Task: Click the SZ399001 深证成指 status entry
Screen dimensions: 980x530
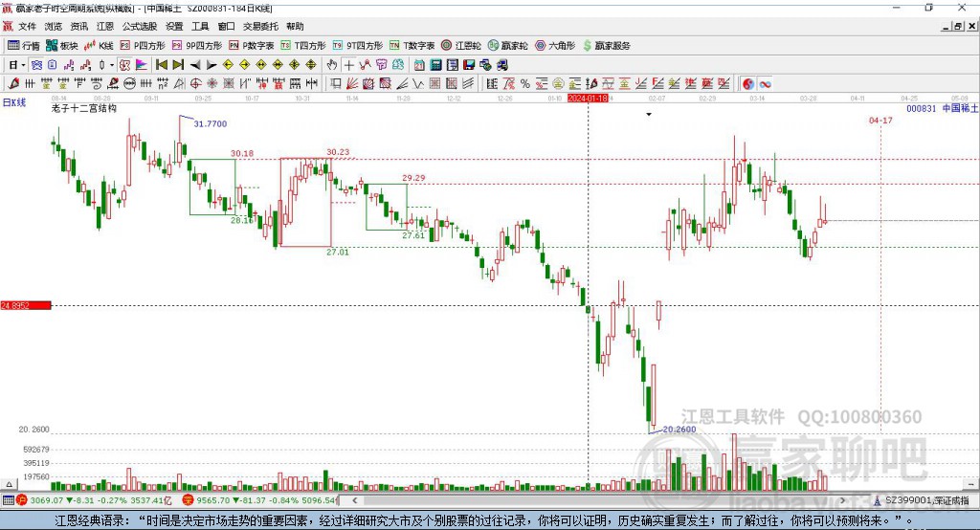Action: [922, 500]
